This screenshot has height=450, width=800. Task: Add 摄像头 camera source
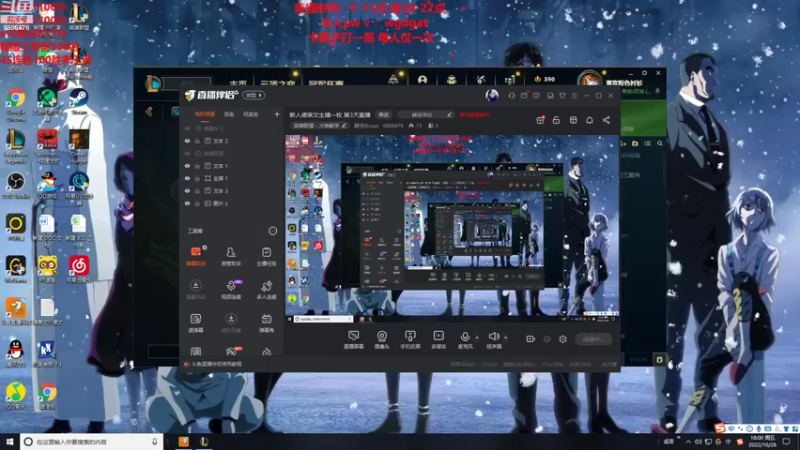coord(382,339)
